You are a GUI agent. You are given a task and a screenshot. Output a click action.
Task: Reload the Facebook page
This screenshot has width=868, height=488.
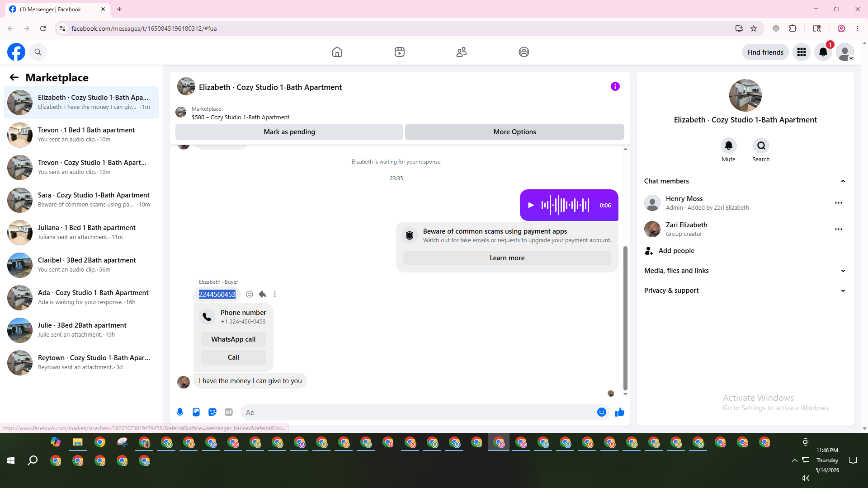click(x=43, y=28)
